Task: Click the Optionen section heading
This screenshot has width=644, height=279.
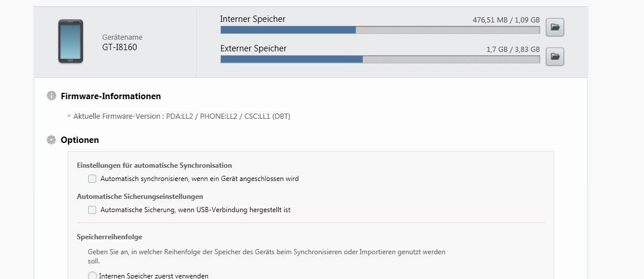Action: (x=79, y=140)
